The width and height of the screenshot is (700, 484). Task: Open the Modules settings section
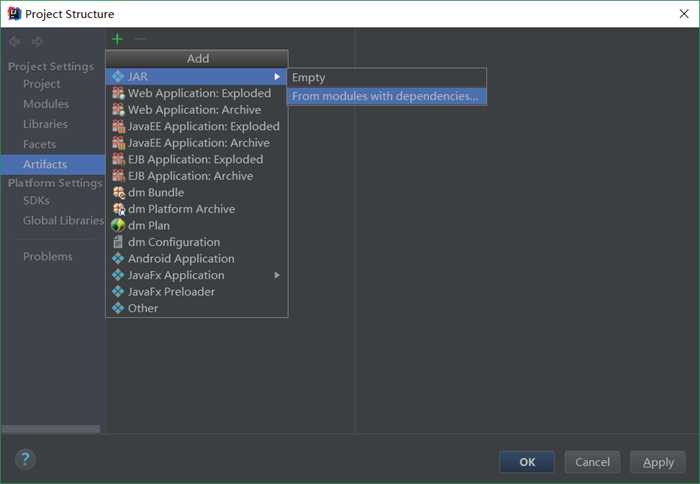[46, 104]
